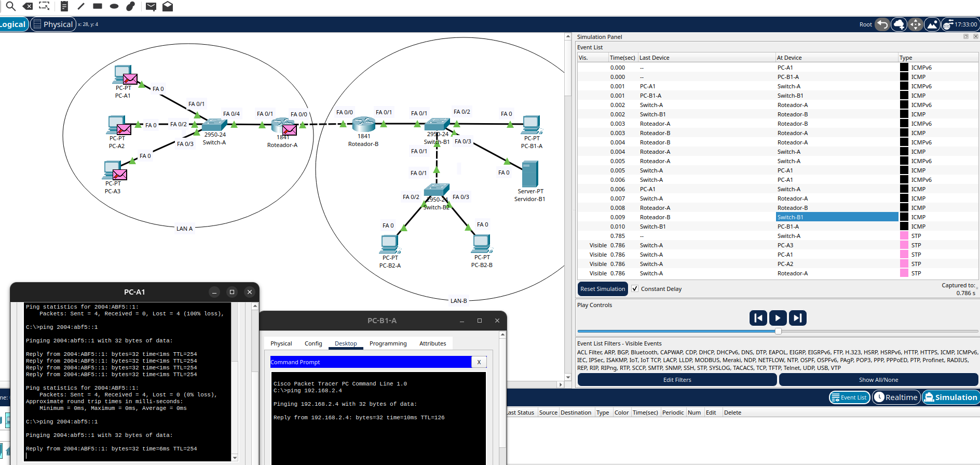The width and height of the screenshot is (980, 465).
Task: Select the PC-B2-B computer icon
Action: pos(482,244)
